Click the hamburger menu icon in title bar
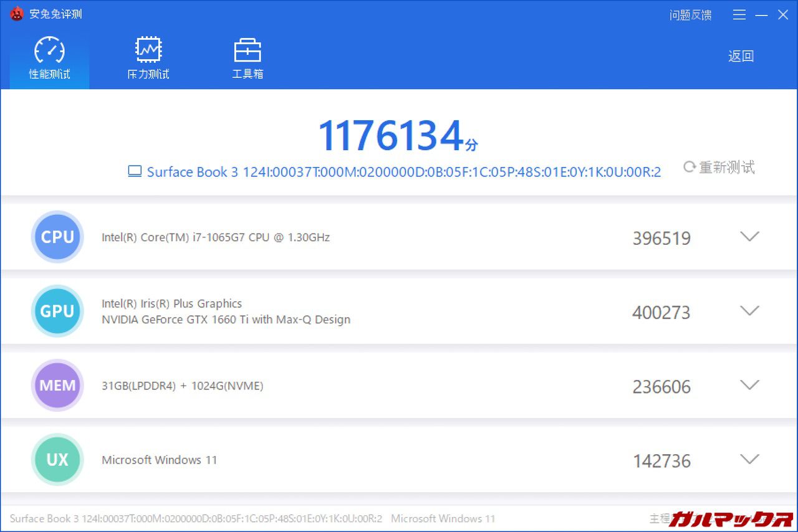 [739, 15]
